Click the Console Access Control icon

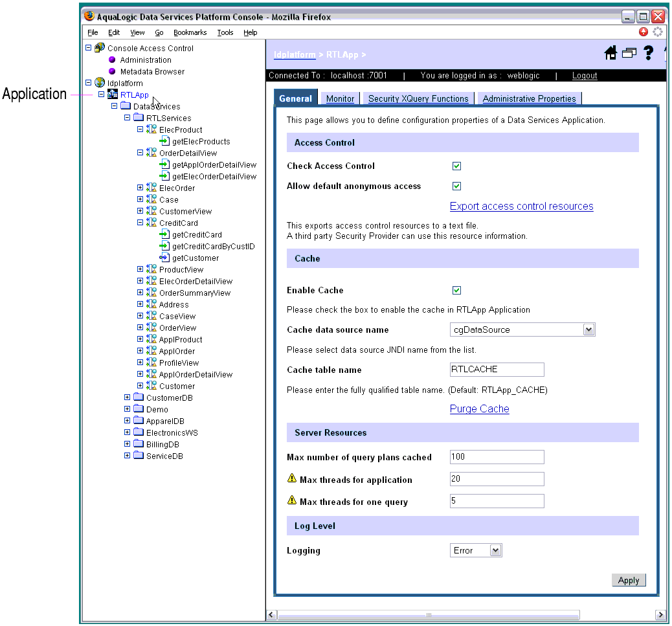(x=100, y=47)
